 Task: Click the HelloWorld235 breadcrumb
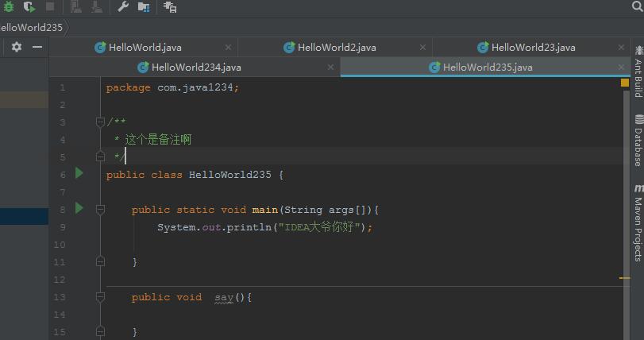(32, 27)
